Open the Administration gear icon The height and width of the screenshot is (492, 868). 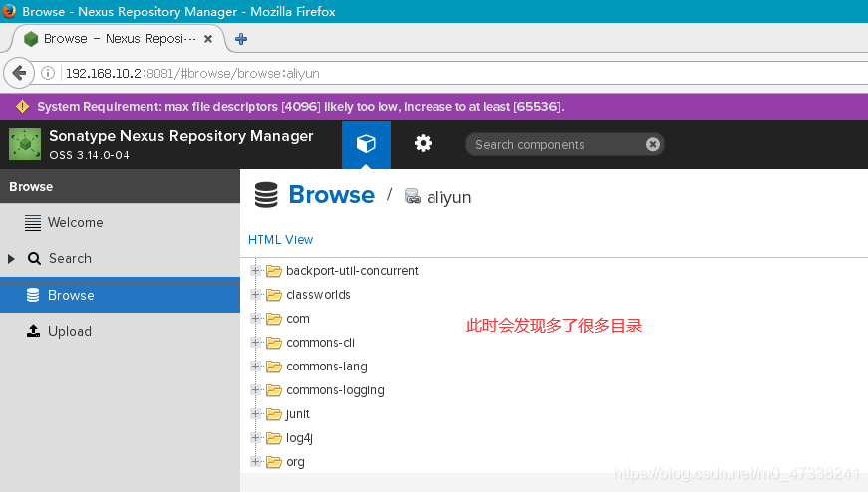[423, 143]
